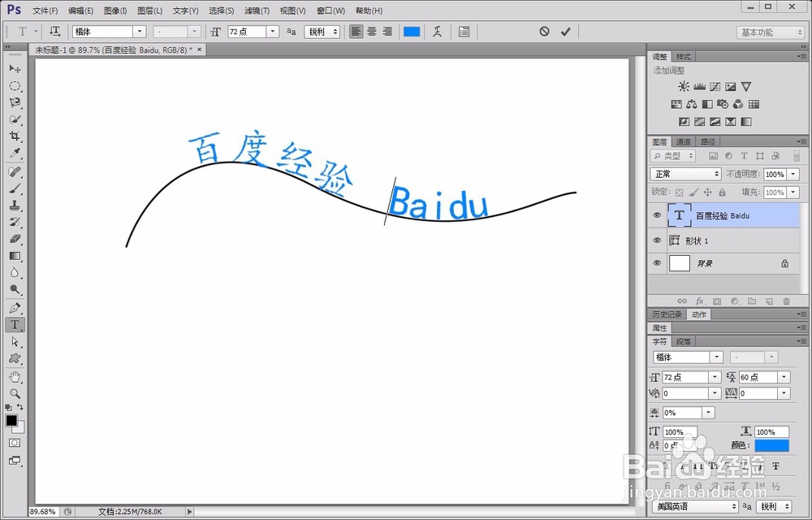The height and width of the screenshot is (520, 812).
Task: Add a Levels adjustment
Action: [x=700, y=86]
